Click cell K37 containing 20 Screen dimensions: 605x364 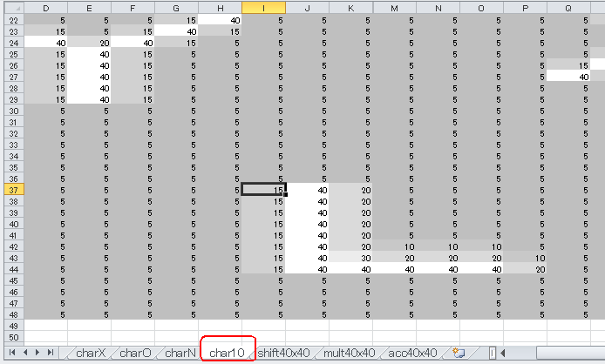tap(350, 190)
